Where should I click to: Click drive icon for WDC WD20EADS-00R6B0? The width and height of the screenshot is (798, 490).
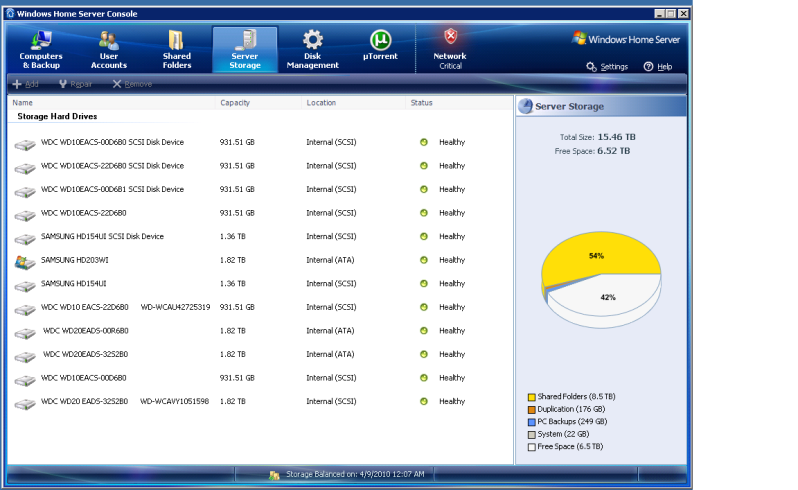tap(24, 332)
